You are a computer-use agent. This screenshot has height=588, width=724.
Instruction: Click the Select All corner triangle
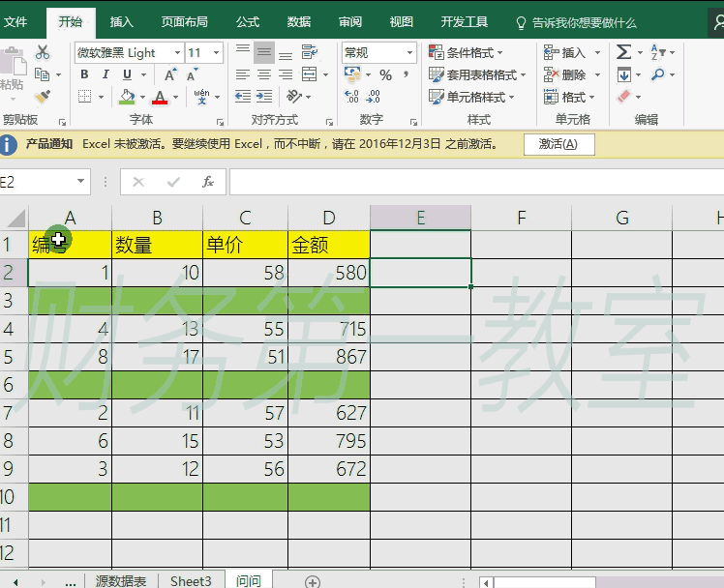pyautogui.click(x=16, y=218)
